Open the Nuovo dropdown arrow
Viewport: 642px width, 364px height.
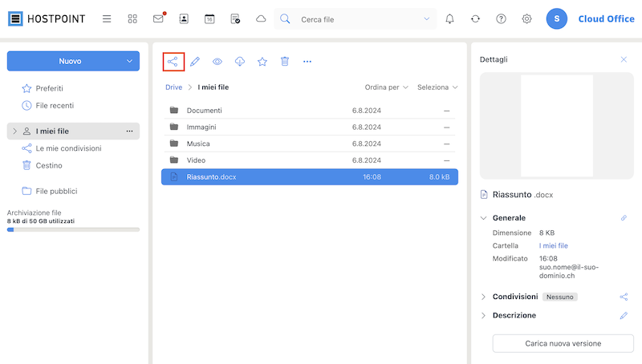pyautogui.click(x=129, y=62)
